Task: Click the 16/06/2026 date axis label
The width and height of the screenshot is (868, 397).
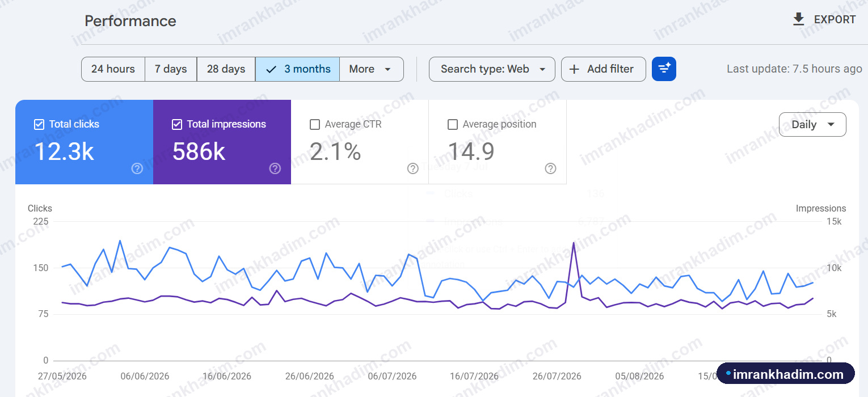Action: pos(227,376)
